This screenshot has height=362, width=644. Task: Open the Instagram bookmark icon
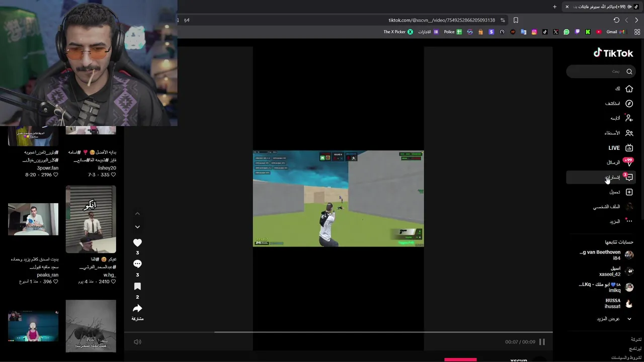coord(534,32)
